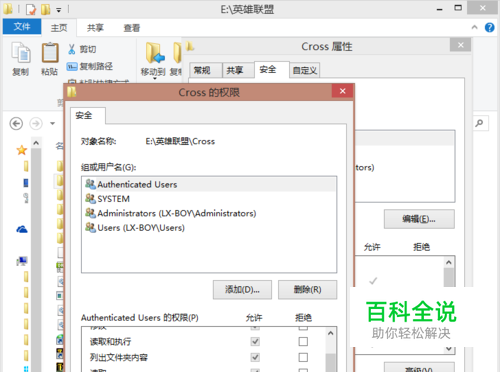Open the Help question mark icon
This screenshot has width=500, height=372.
point(489,27)
